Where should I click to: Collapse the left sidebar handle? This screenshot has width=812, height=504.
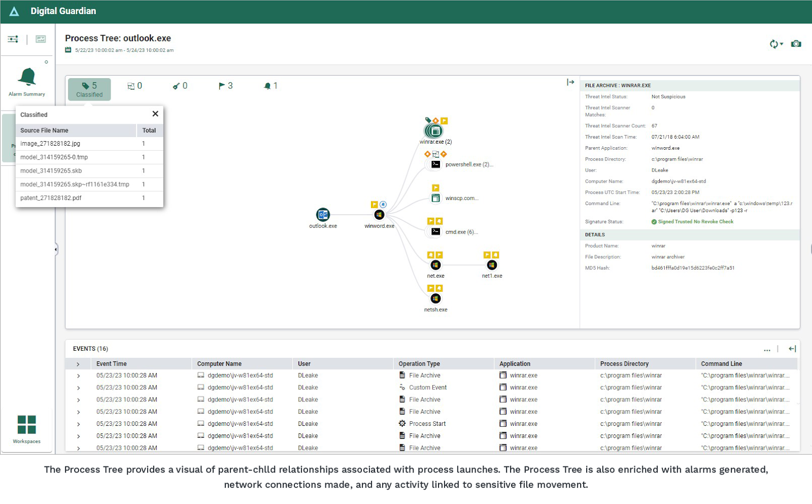[55, 249]
